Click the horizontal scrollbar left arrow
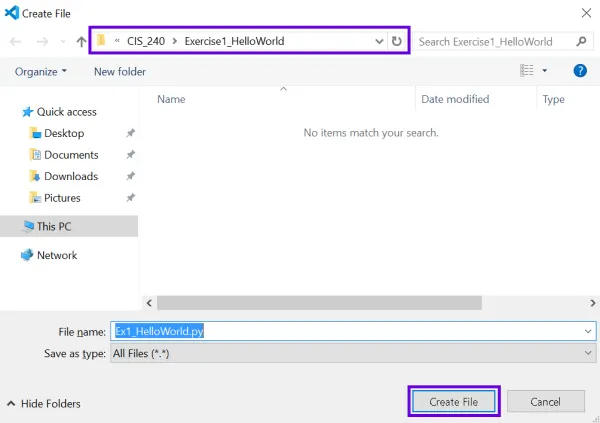 click(x=149, y=303)
